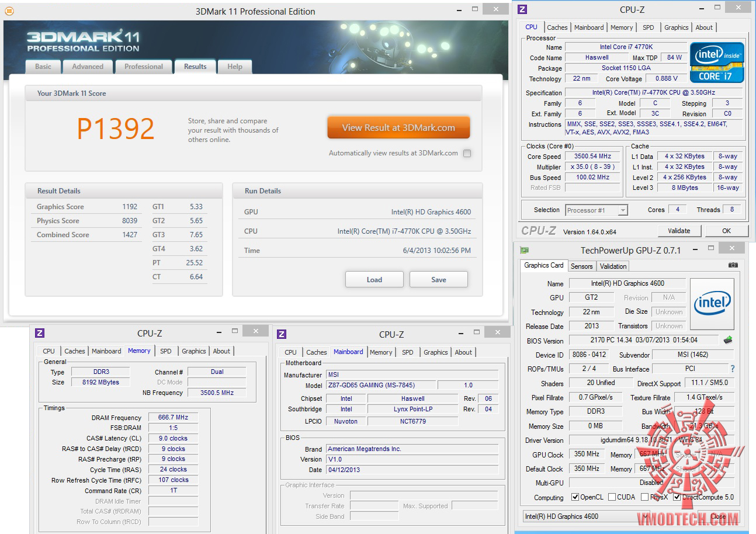756x534 pixels.
Task: Click the Model field Z87-GD65 GAMING (MS-7845)
Action: pos(380,386)
